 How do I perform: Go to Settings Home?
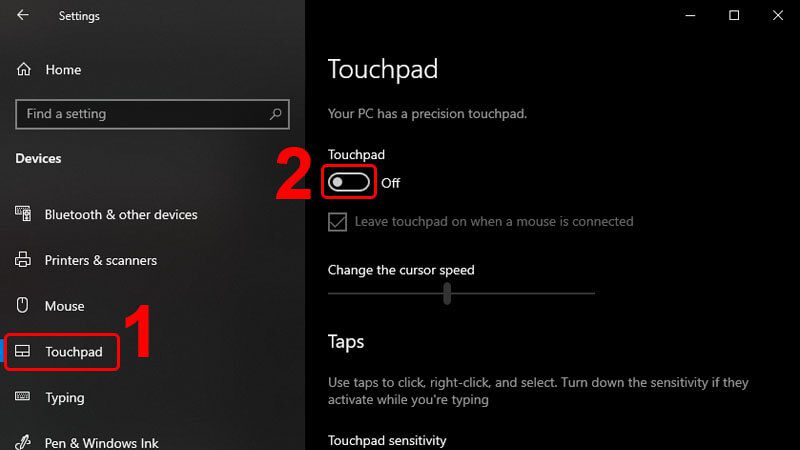point(63,70)
